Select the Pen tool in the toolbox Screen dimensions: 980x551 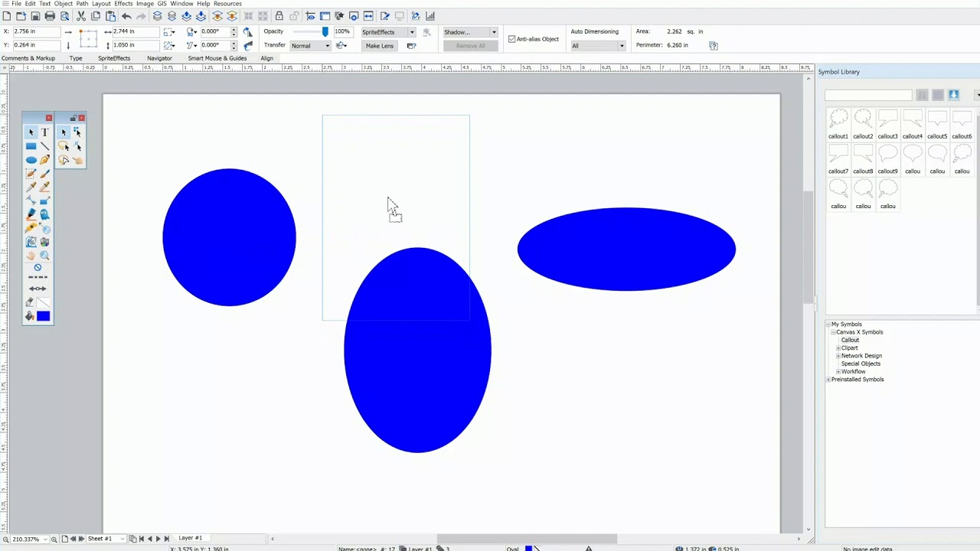[x=44, y=160]
